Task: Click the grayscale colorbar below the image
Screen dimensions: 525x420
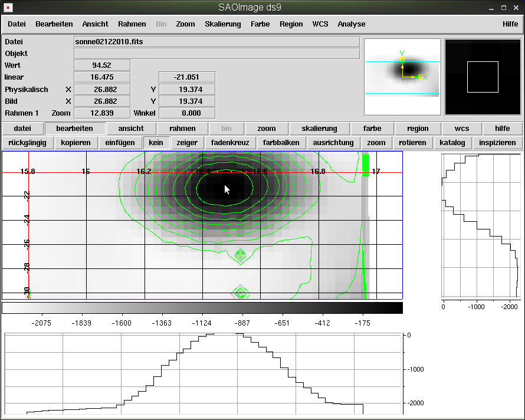Action: 202,308
